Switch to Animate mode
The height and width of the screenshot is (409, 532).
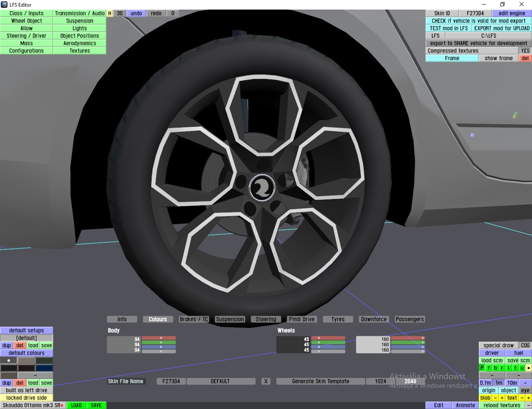coord(465,405)
